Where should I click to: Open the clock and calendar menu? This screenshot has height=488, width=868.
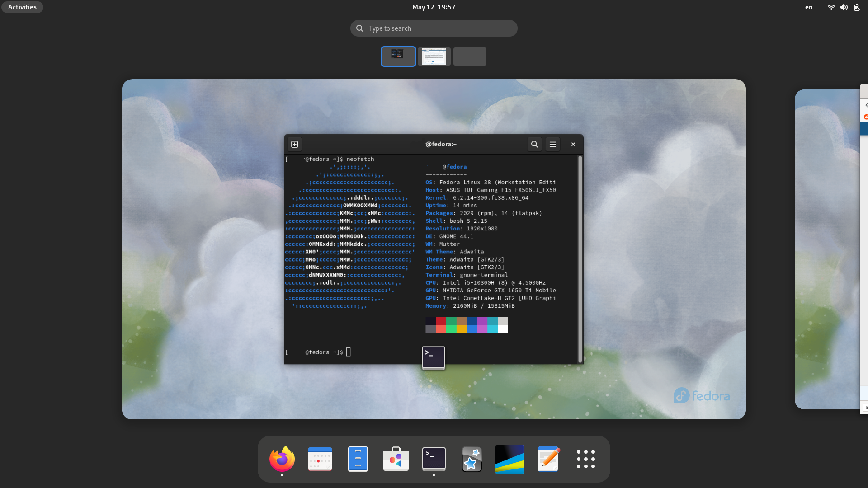click(434, 7)
